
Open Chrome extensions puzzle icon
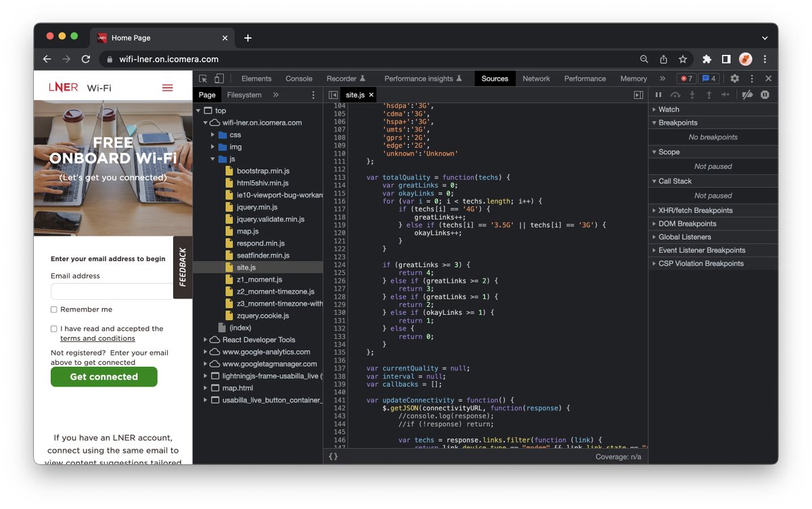tap(707, 60)
